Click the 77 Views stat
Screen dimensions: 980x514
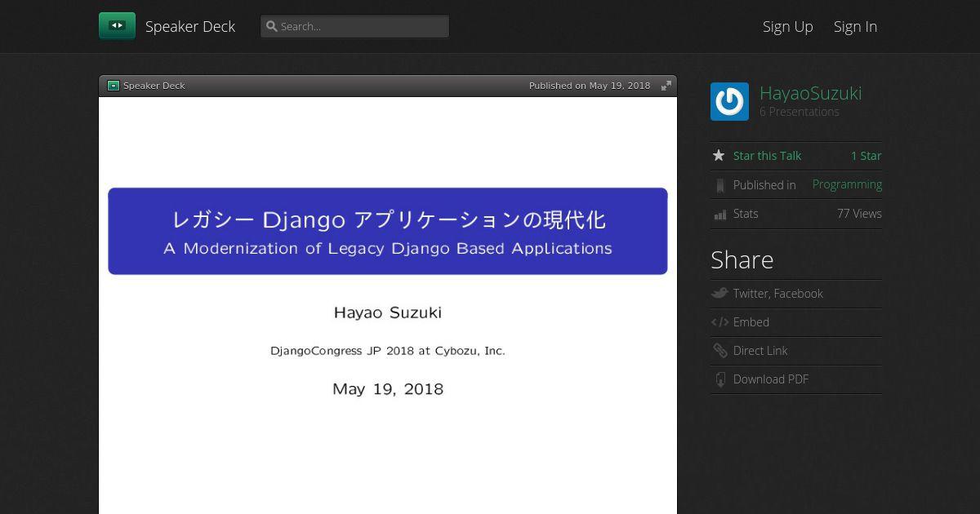859,214
